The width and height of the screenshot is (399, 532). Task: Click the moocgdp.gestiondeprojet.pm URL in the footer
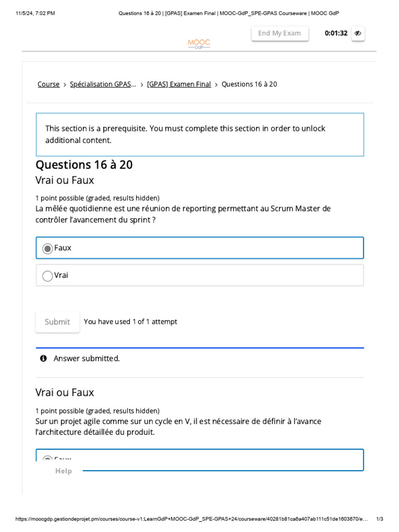191,519
